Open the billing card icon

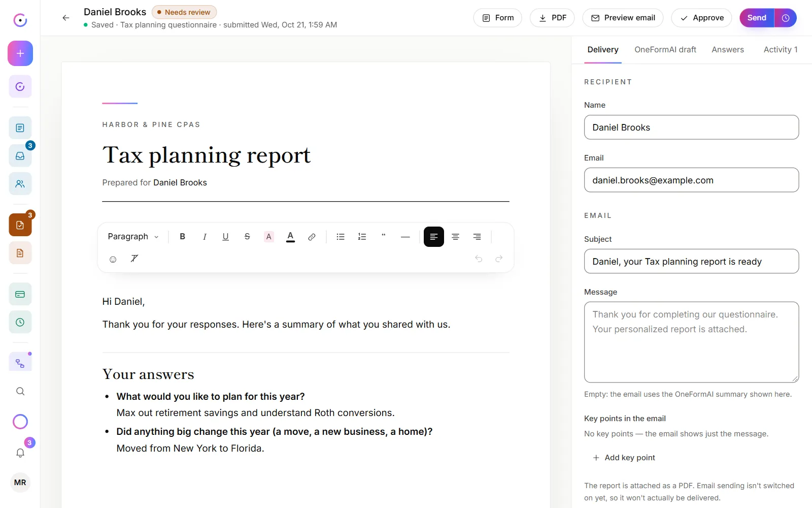tap(20, 294)
